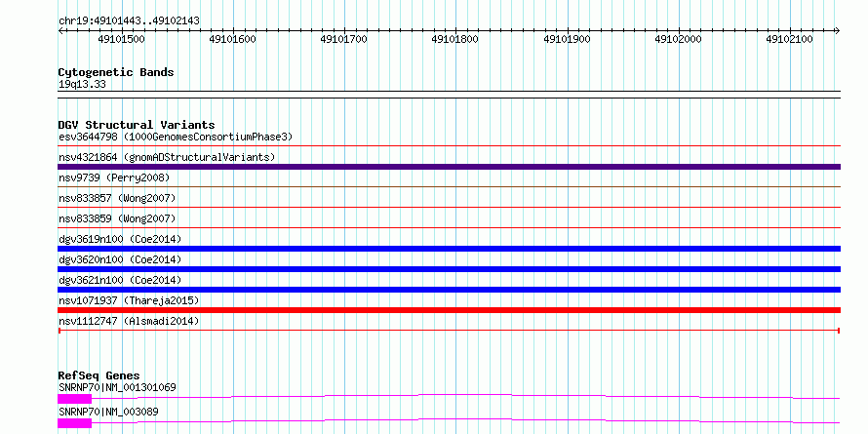The width and height of the screenshot is (868, 434).
Task: Click ruler tick label 49101500
Action: pyautogui.click(x=121, y=39)
